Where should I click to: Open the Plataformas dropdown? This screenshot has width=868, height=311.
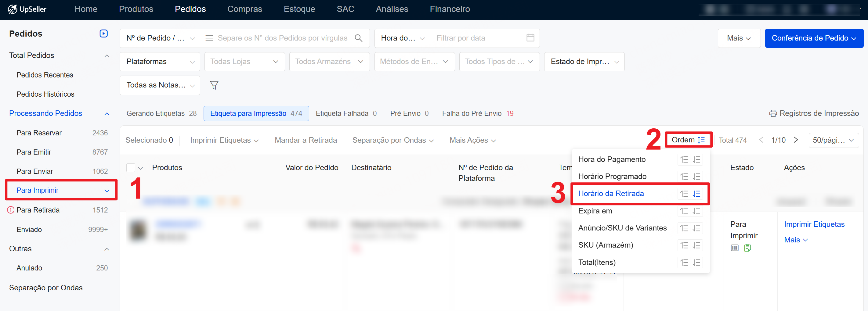click(160, 62)
